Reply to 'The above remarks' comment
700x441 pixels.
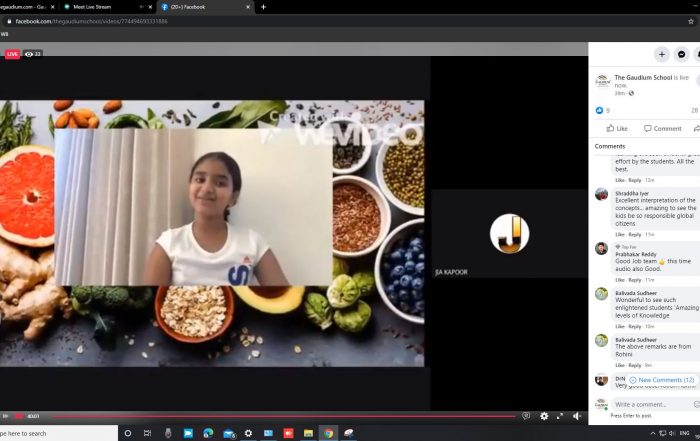(x=634, y=365)
